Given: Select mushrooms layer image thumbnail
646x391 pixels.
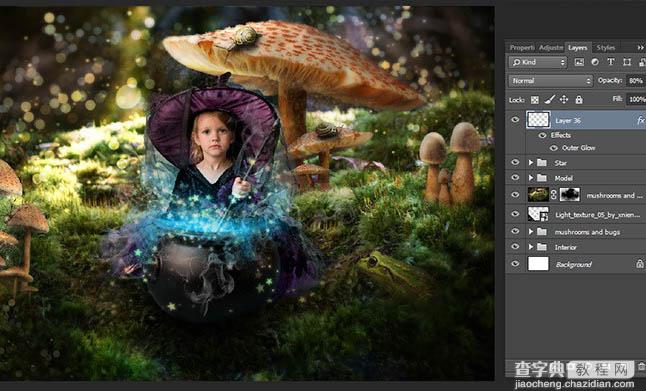Looking at the screenshot, I should (x=538, y=195).
